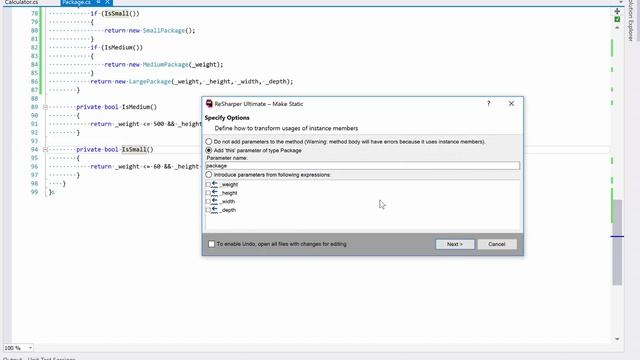Screen dimensions: 640x360
Task: Collapse the IsMedium method outline
Action: point(45,107)
